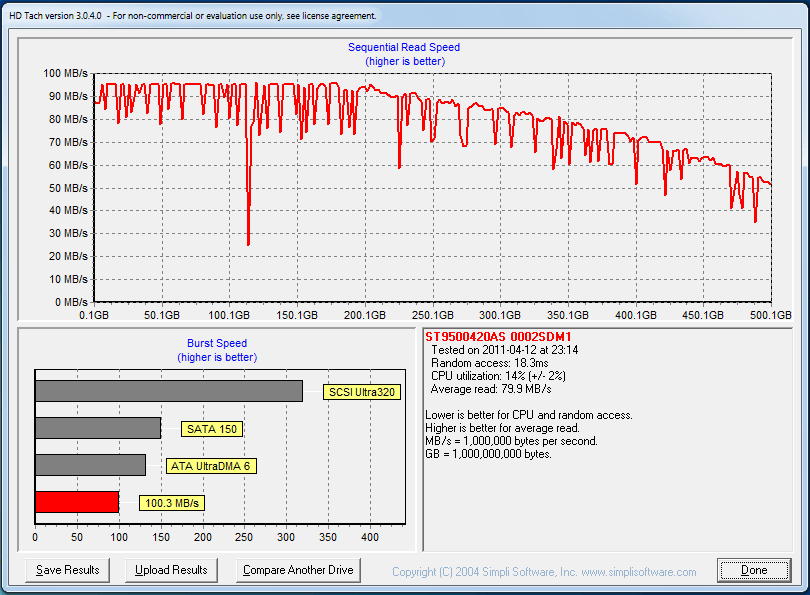This screenshot has height=595, width=810.
Task: Select the gray SCSI Ultra320 bar
Action: [168, 391]
